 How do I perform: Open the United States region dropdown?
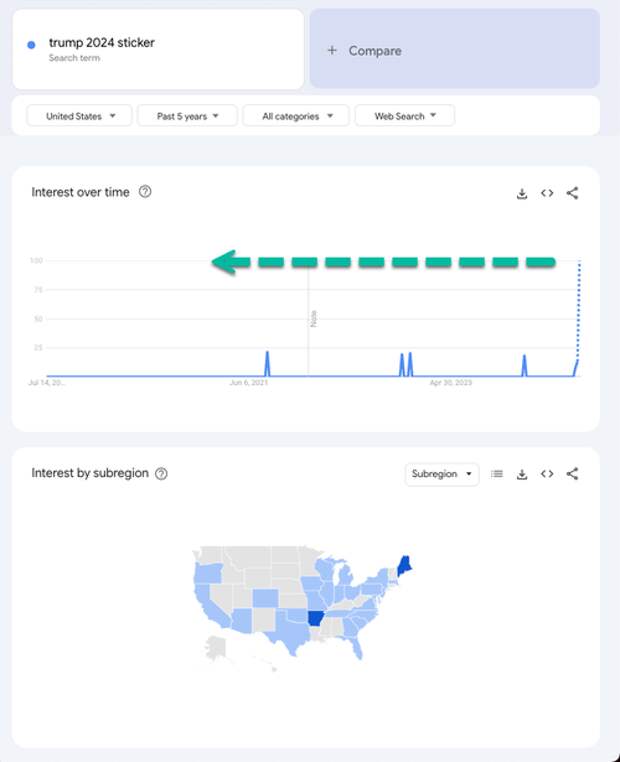click(x=79, y=116)
